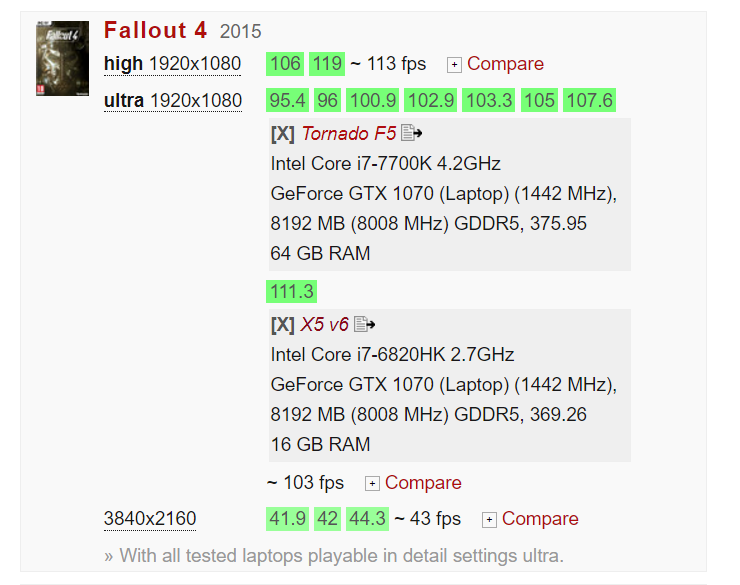Select the 95.4 fps ultra result box

coord(287,100)
